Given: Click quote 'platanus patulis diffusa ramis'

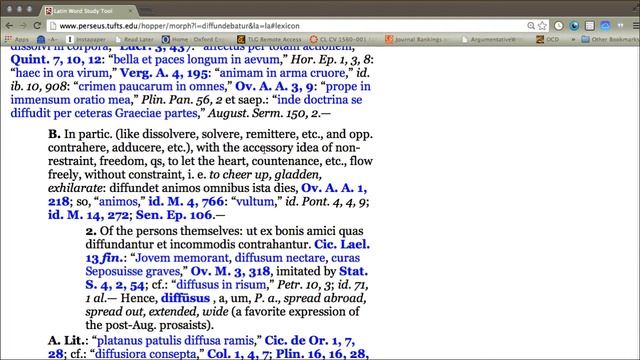Looking at the screenshot, I should point(175,340).
